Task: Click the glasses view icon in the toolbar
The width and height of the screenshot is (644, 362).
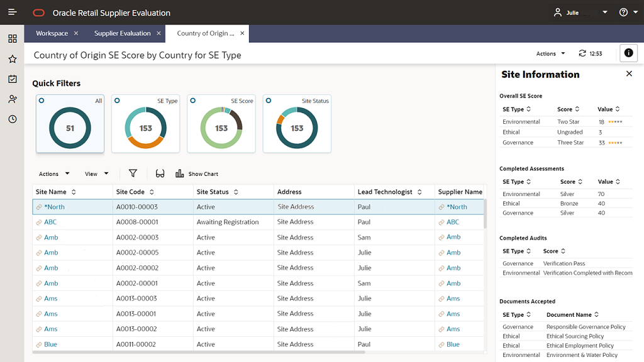Action: 160,173
